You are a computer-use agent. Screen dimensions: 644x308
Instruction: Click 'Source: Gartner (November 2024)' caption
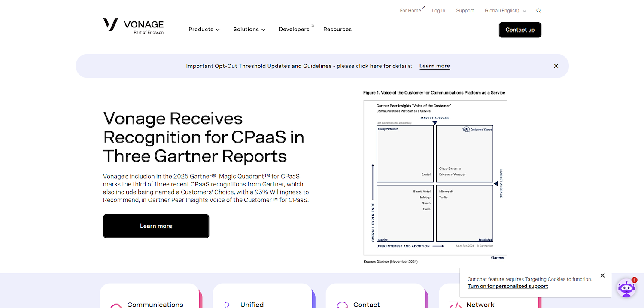point(390,262)
